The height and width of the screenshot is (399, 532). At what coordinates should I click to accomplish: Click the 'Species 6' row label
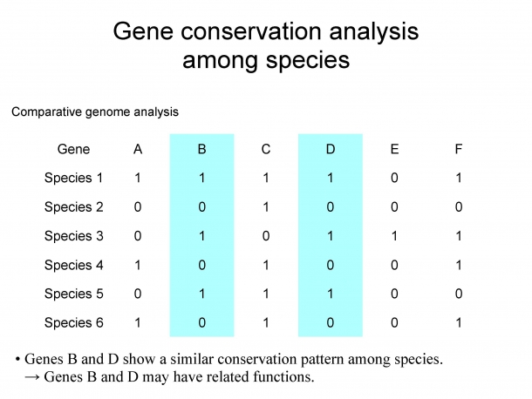(73, 322)
